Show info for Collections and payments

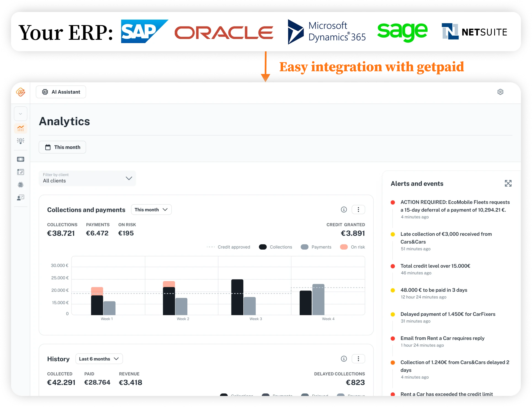click(x=344, y=210)
